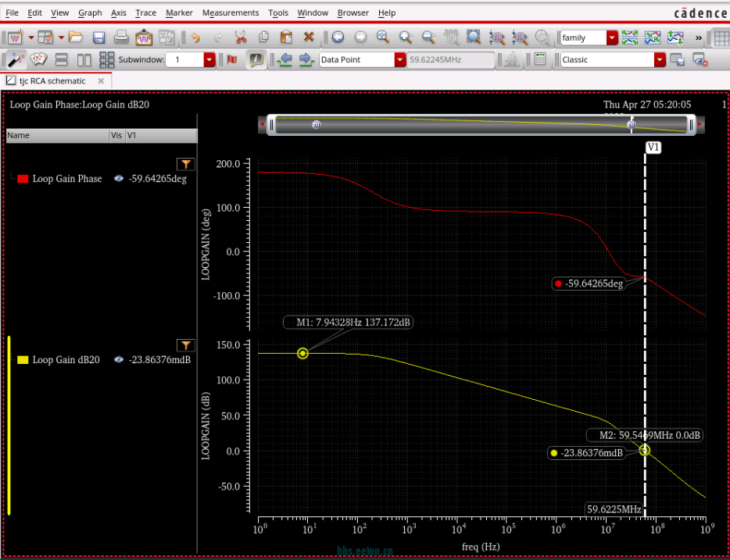Click the window with floppy disk icon
The image size is (730, 560).
677,59
